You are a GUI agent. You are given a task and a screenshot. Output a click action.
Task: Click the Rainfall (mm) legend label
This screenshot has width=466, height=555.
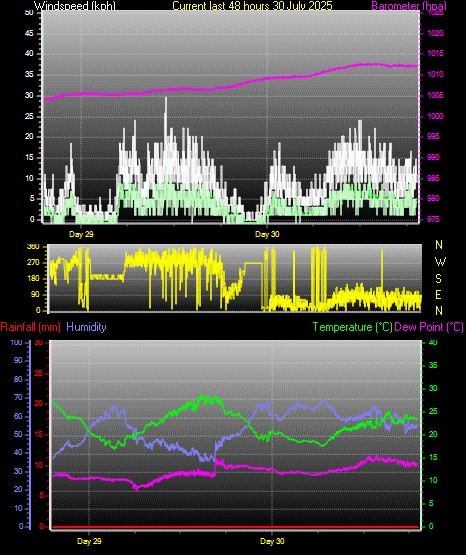click(x=30, y=327)
